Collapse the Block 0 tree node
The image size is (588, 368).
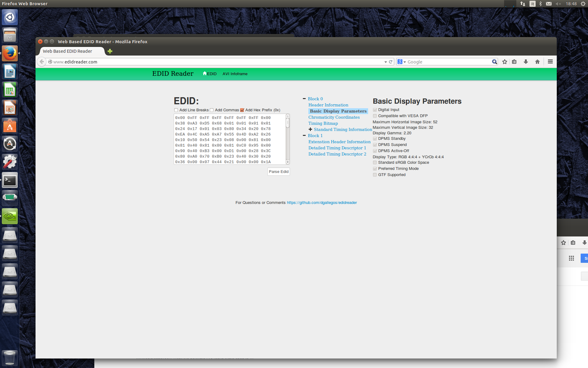click(304, 99)
